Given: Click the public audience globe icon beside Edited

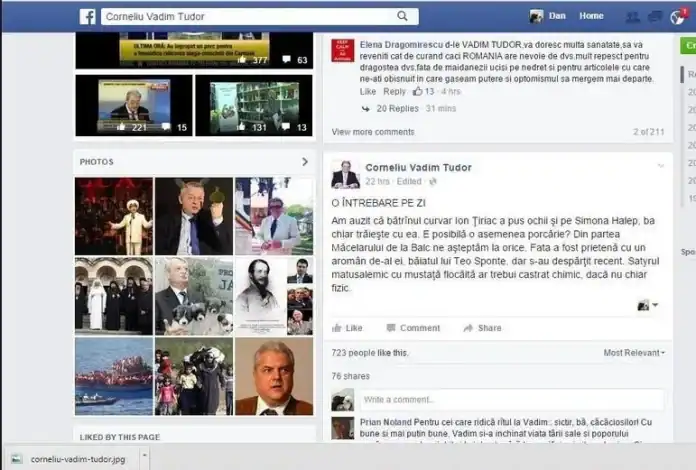Looking at the screenshot, I should point(433,182).
